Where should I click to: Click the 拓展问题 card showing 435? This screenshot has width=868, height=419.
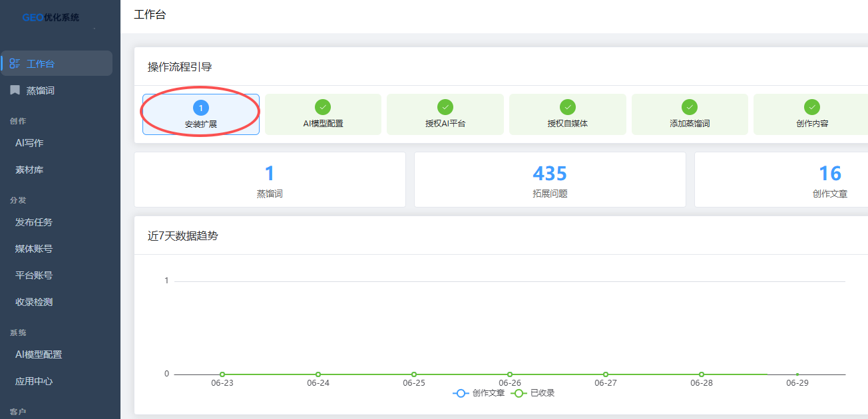550,180
